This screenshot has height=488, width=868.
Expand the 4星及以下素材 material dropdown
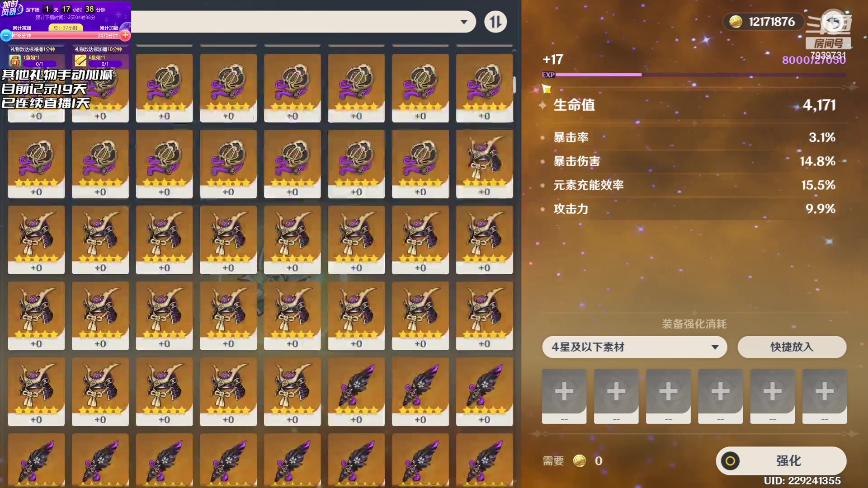634,347
